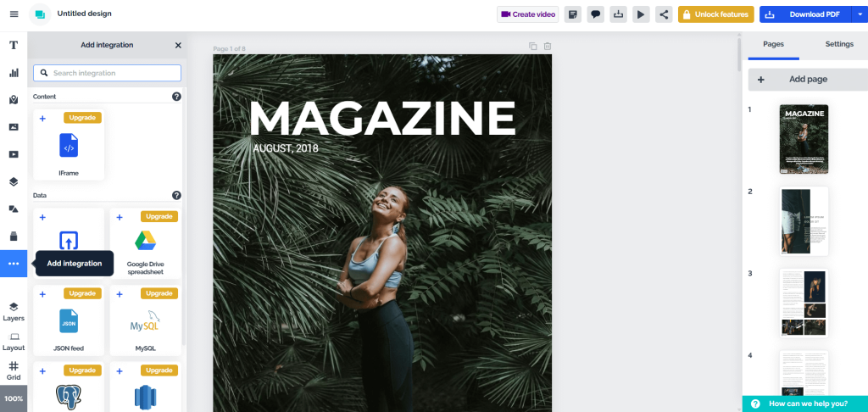Switch to the Settings tab

839,44
